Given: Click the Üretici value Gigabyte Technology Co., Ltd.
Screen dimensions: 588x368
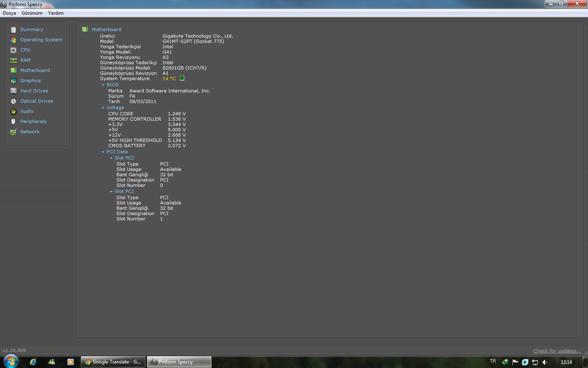Looking at the screenshot, I should (x=198, y=36).
